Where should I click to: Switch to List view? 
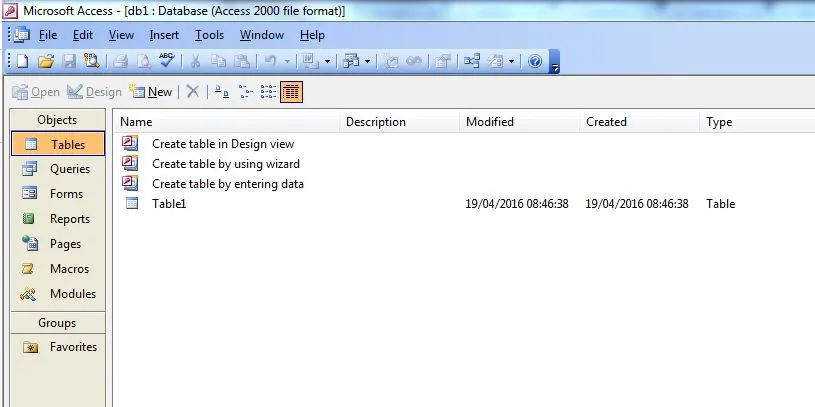(268, 92)
